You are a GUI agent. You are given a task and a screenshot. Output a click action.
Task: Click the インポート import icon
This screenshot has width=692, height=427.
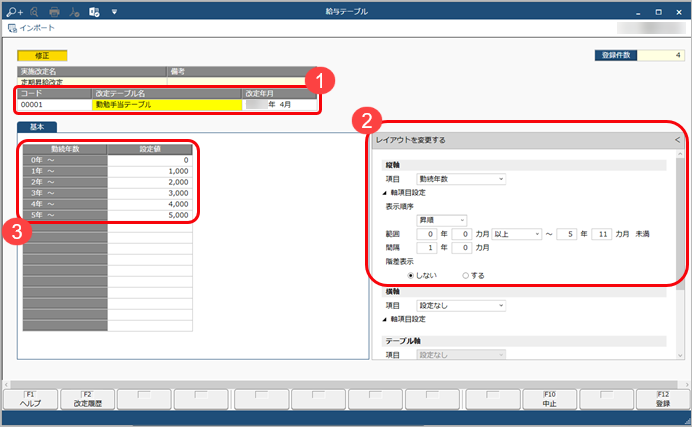[12, 28]
